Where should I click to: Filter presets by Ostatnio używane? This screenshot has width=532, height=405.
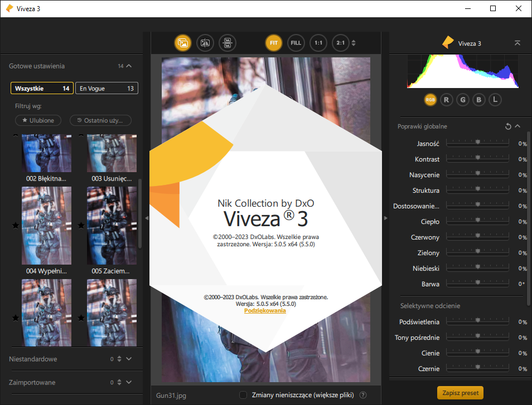[x=100, y=120]
